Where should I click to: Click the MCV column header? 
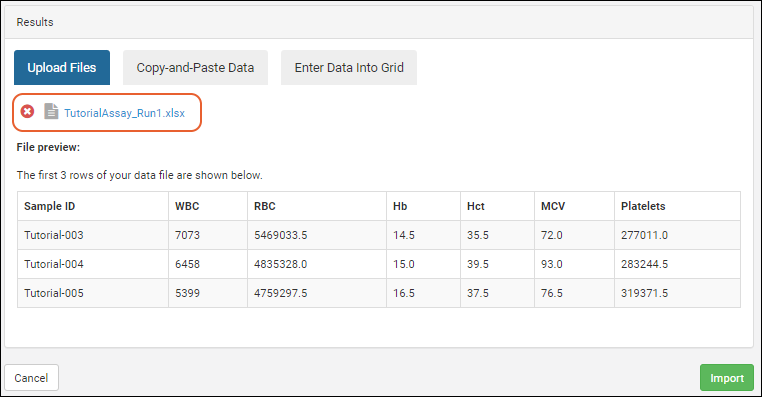click(574, 206)
